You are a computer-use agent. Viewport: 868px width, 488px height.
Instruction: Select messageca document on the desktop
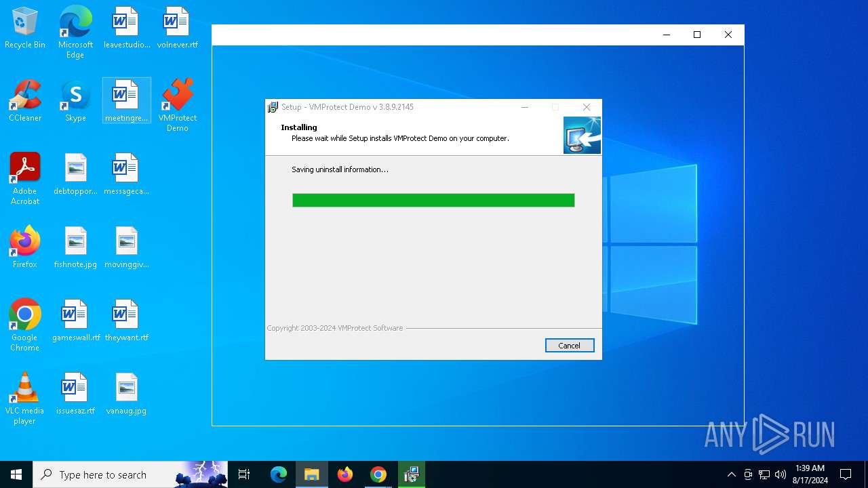click(x=126, y=174)
